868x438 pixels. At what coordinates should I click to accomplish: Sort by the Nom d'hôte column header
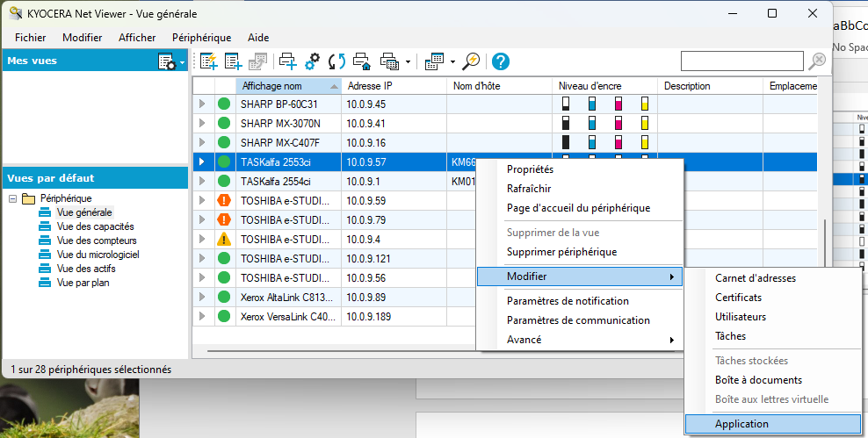(x=499, y=86)
